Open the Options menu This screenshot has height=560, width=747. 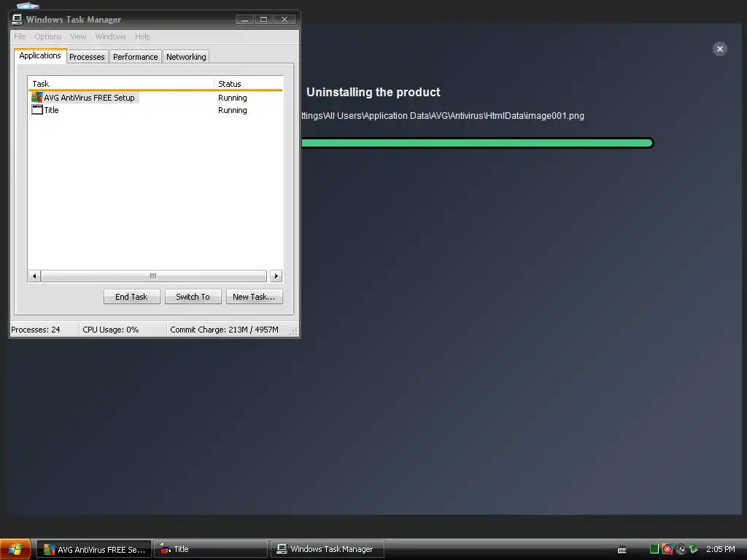click(47, 36)
